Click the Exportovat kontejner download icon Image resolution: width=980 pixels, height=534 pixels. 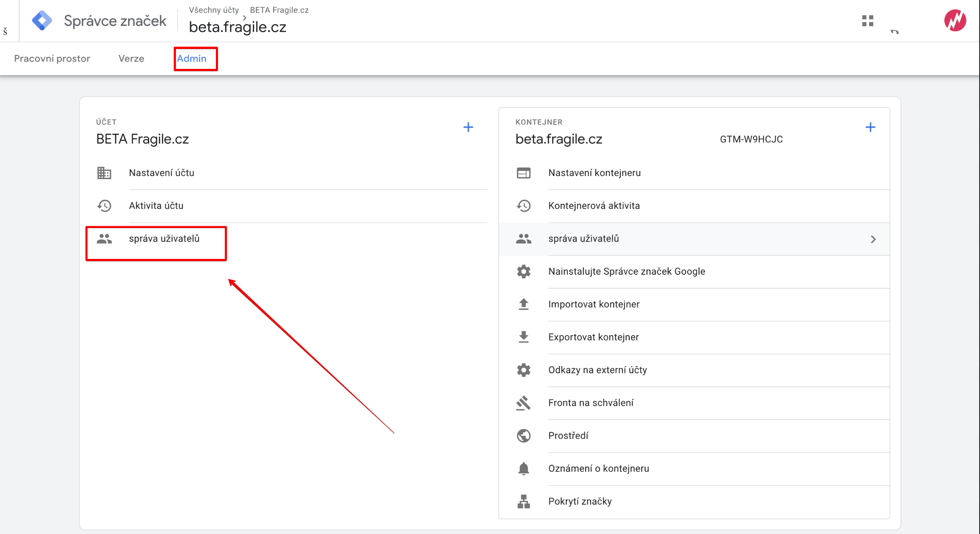[524, 337]
